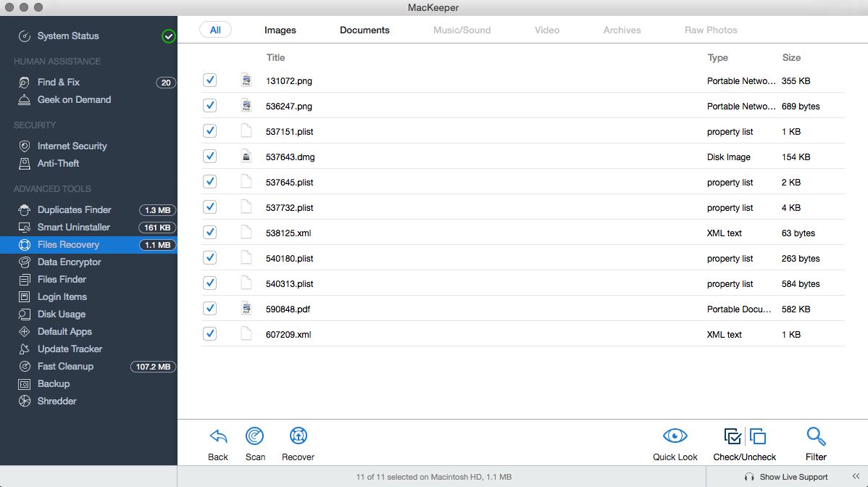Uncheck the 540313.plist checkbox
This screenshot has width=868, height=487.
tap(210, 283)
